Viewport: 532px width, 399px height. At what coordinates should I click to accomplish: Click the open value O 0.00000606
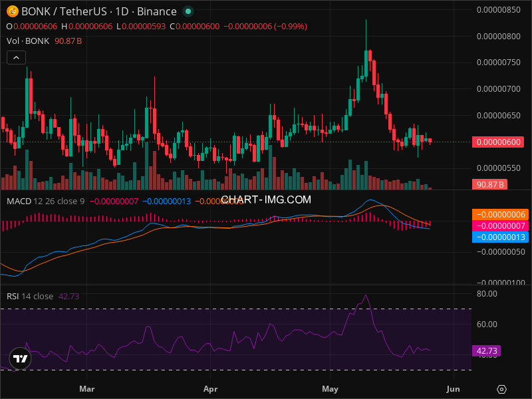coord(32,27)
